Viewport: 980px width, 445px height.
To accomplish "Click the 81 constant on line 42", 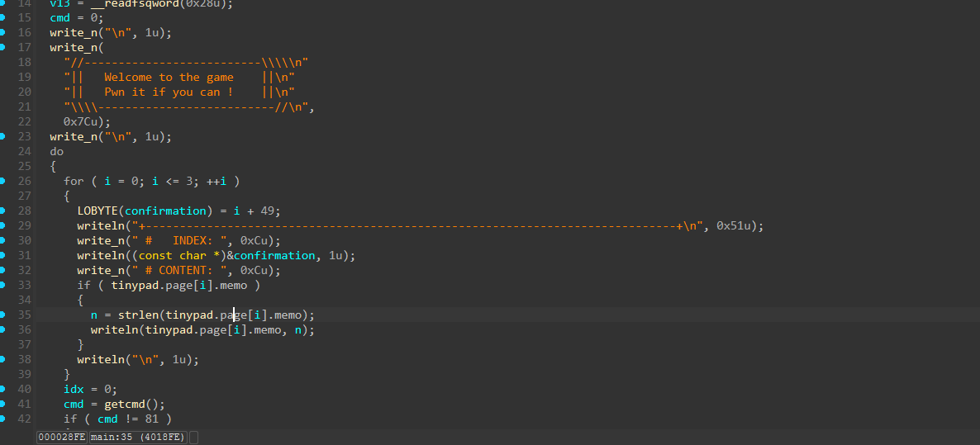I will 152,419.
